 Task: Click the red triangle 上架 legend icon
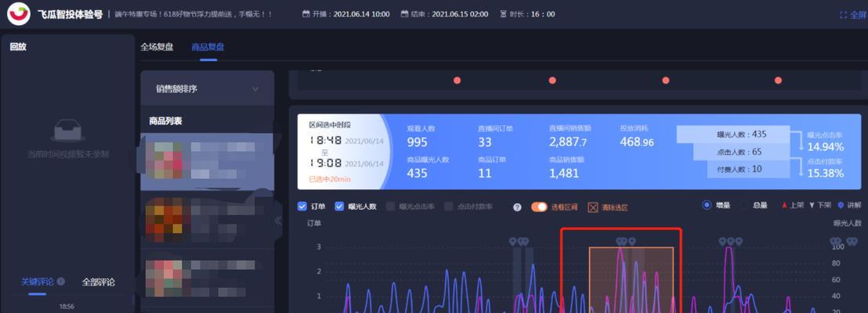tap(784, 205)
